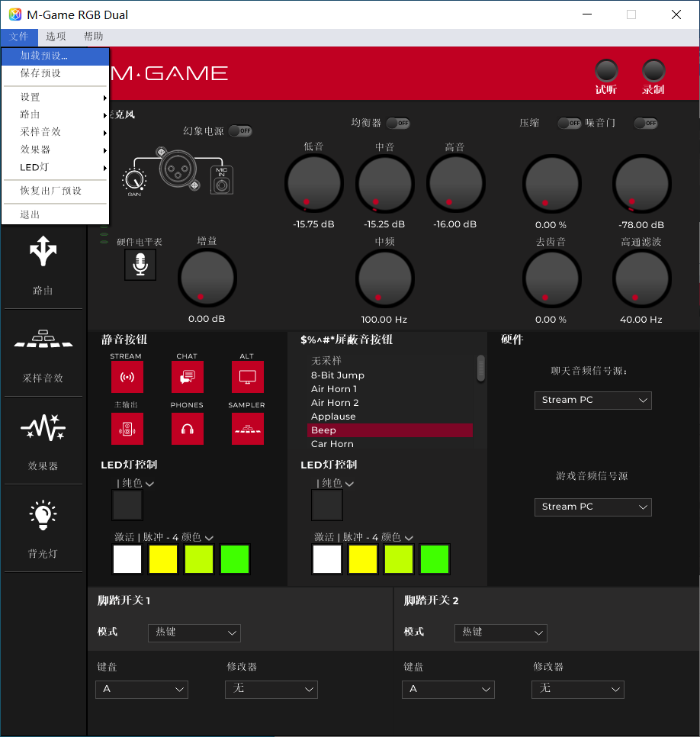
Task: Click the 去齿音 de-esser knob
Action: pyautogui.click(x=552, y=278)
